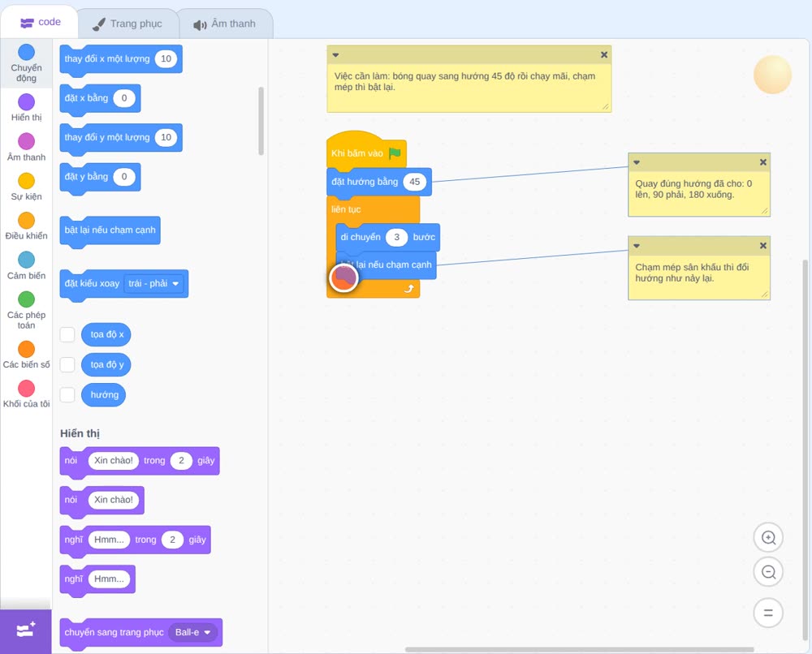Screen dimensions: 812x654
Task: Select the Âm thanh category circle
Action: coord(27,141)
